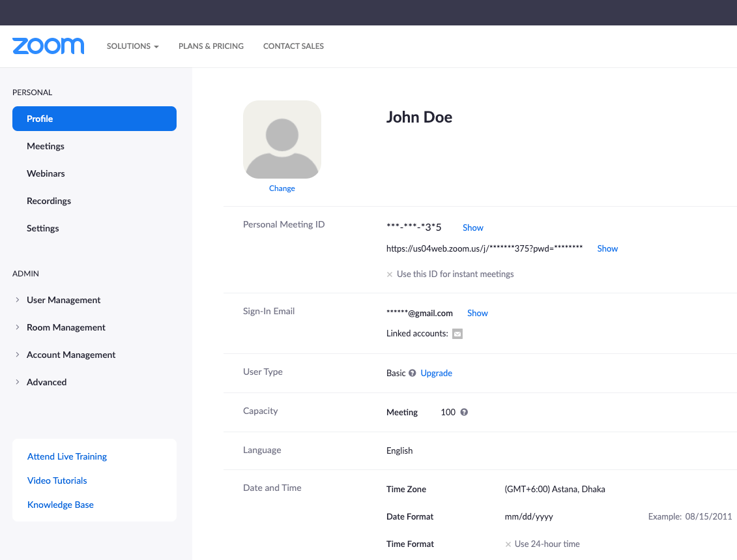Toggle 'Use 24-hour time' option

pyautogui.click(x=508, y=544)
